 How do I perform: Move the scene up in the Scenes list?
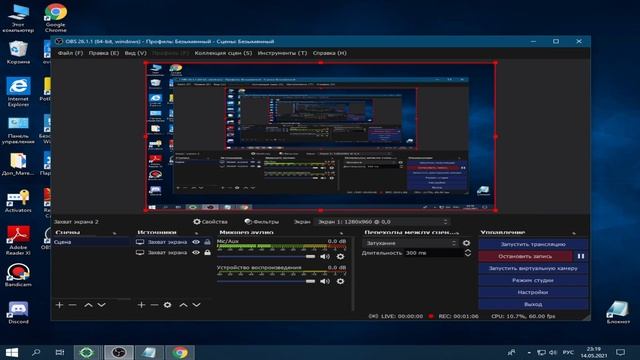[x=88, y=305]
